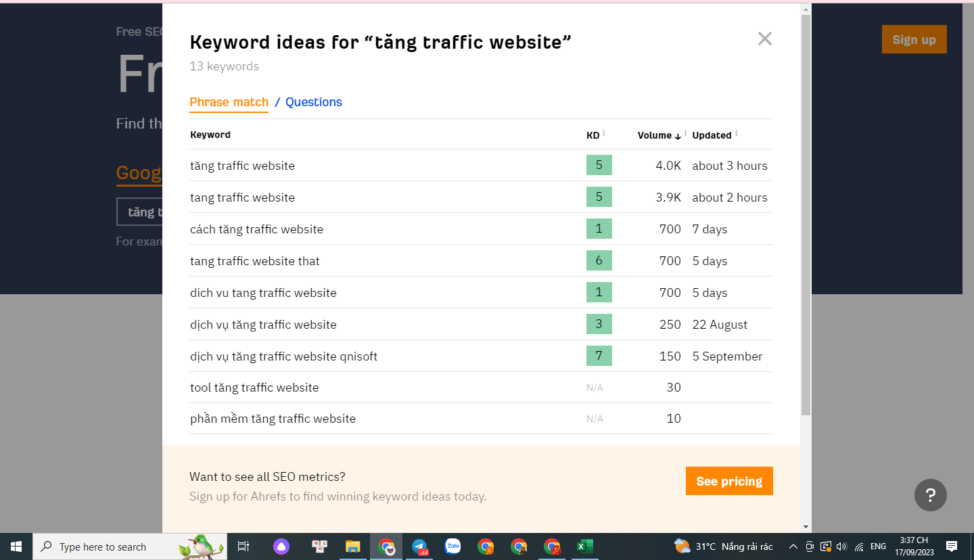Click volume value 30
The image size is (974, 560).
coord(674,388)
